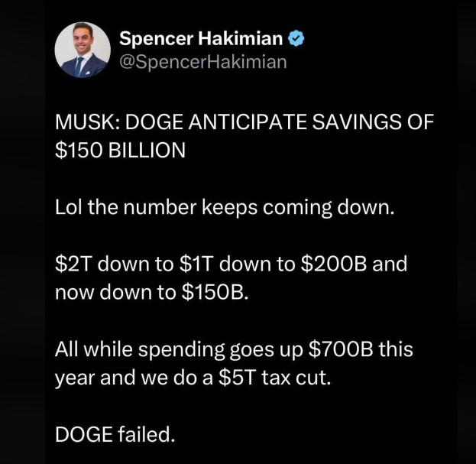This screenshot has height=464, width=476.
Task: Click the words 'All while' in the tweet
Action: [x=93, y=349]
